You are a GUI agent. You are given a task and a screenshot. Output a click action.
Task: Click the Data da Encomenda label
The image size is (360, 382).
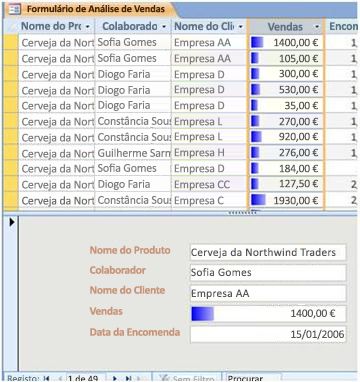(135, 332)
